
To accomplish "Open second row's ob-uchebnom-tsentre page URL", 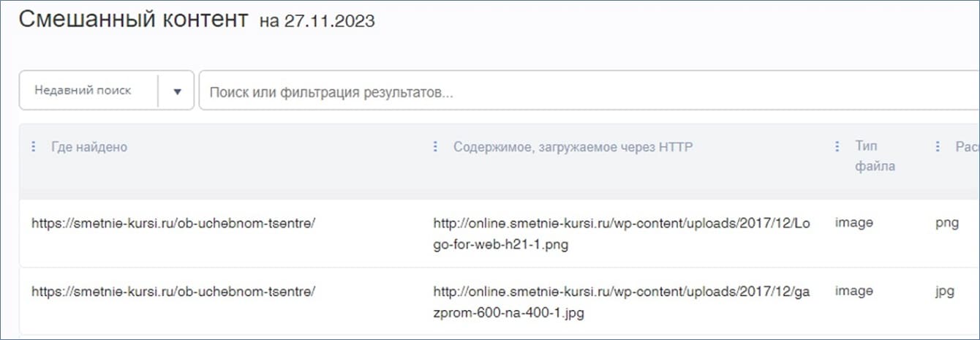I will pyautogui.click(x=173, y=291).
